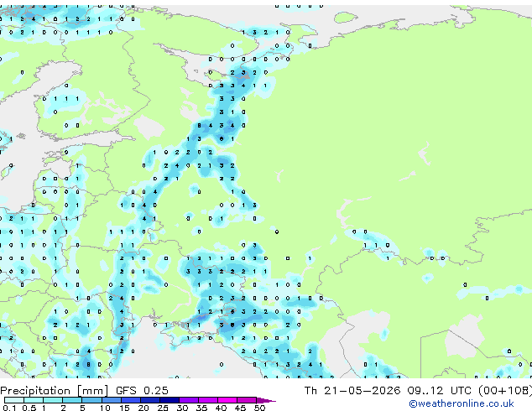532x411 pixels.
Task: Select the 5–10 mm legend color box
Action: click(92, 400)
